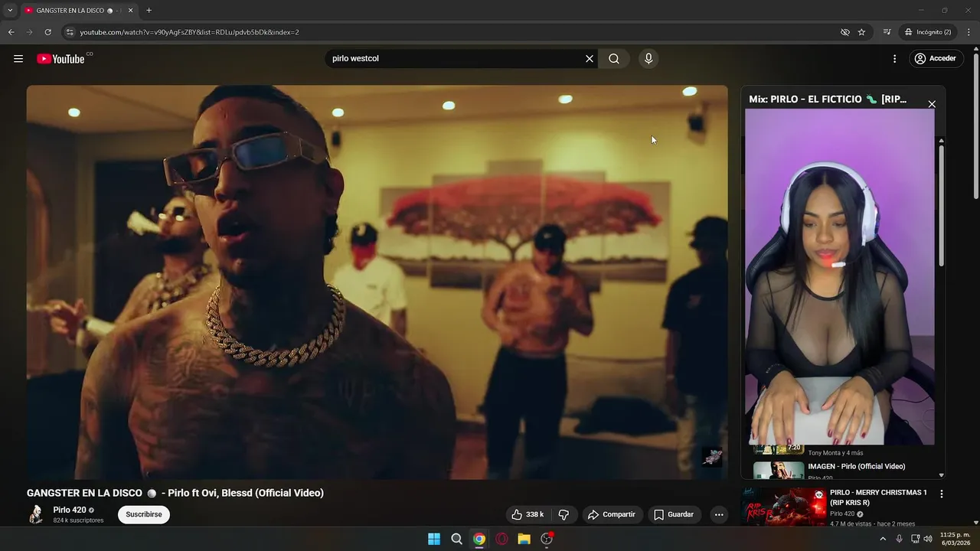Image resolution: width=980 pixels, height=551 pixels.
Task: Click 'Tony Monta y 4 más' playlist text
Action: [x=835, y=453]
